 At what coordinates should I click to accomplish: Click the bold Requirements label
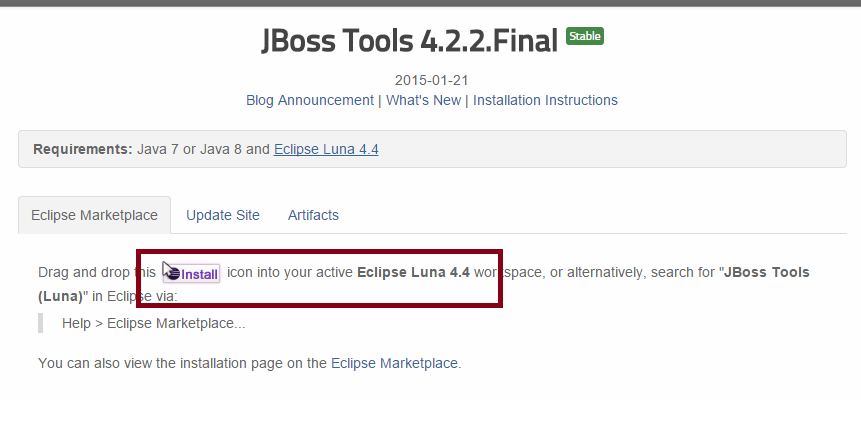click(83, 149)
